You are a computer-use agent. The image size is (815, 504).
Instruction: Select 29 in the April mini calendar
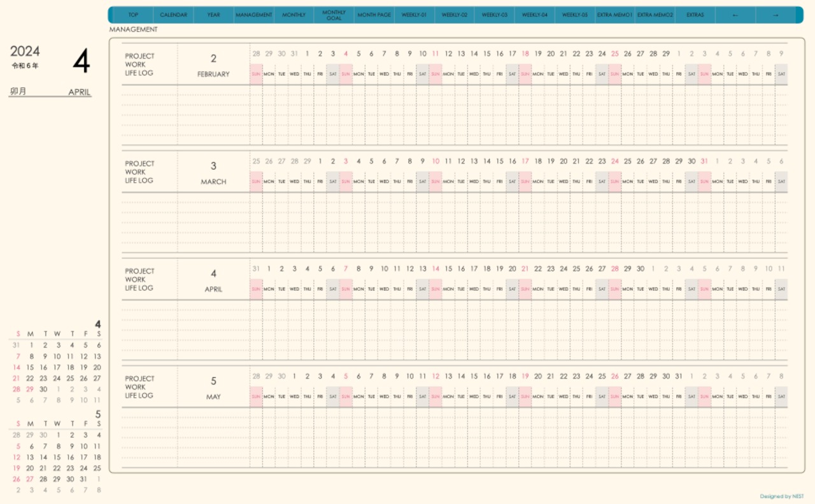coord(30,389)
